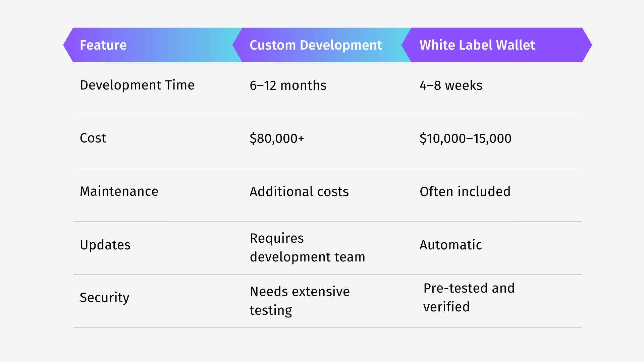The height and width of the screenshot is (362, 644).
Task: Click the divider line below the Security row
Action: pyautogui.click(x=327, y=328)
